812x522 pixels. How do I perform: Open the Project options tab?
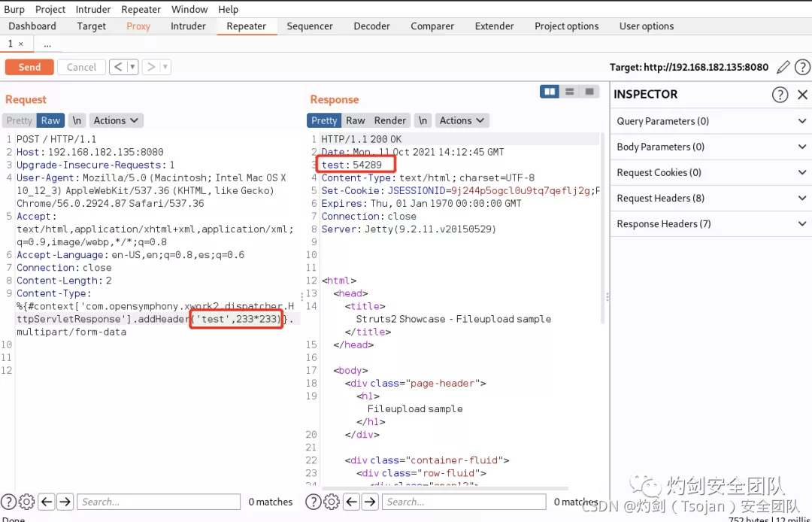coord(567,26)
